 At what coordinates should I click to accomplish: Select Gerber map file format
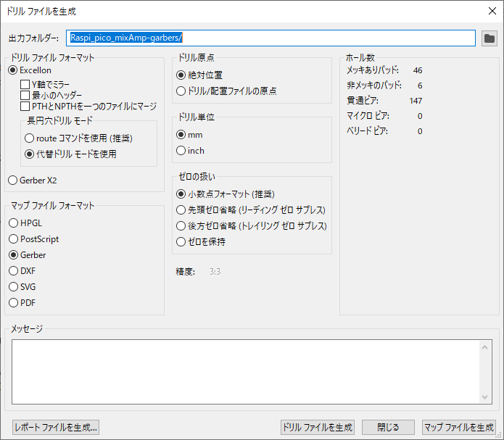coord(28,255)
